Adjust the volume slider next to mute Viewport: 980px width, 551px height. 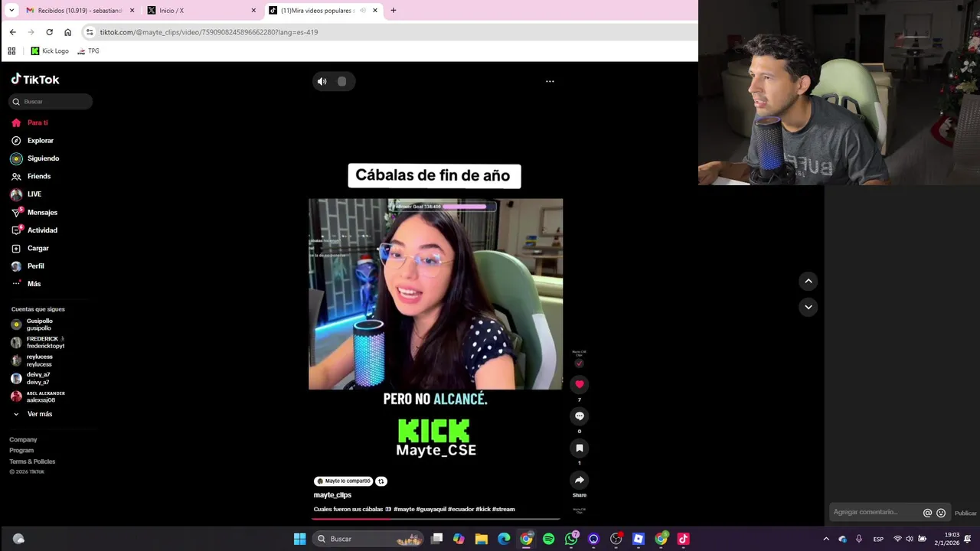point(342,81)
